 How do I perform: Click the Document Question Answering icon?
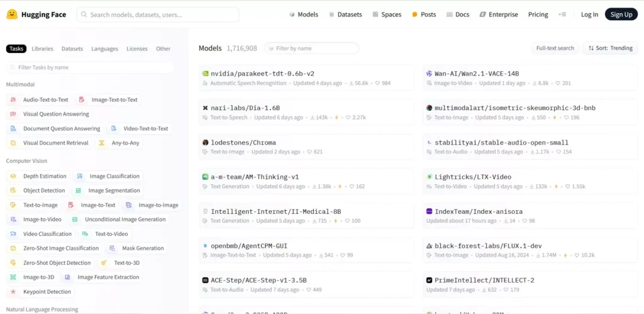[x=13, y=128]
